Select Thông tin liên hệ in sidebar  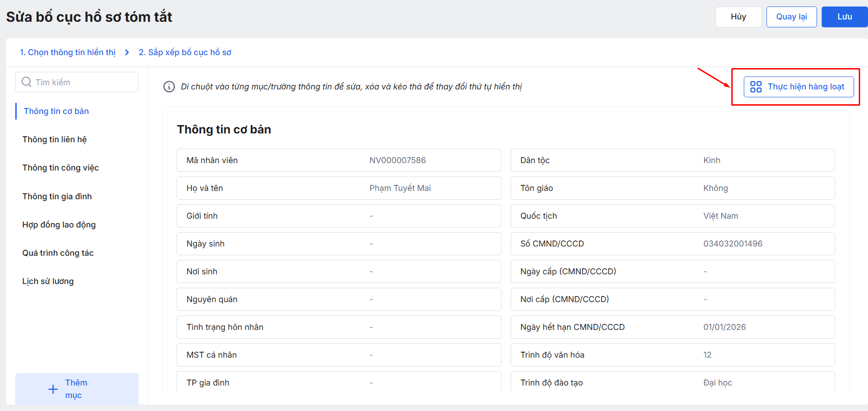click(x=55, y=139)
